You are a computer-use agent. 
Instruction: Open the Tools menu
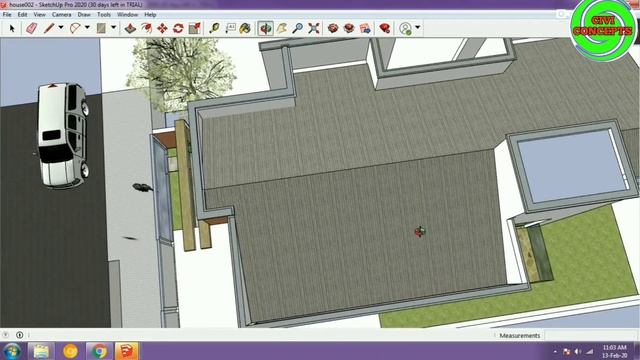tap(104, 15)
